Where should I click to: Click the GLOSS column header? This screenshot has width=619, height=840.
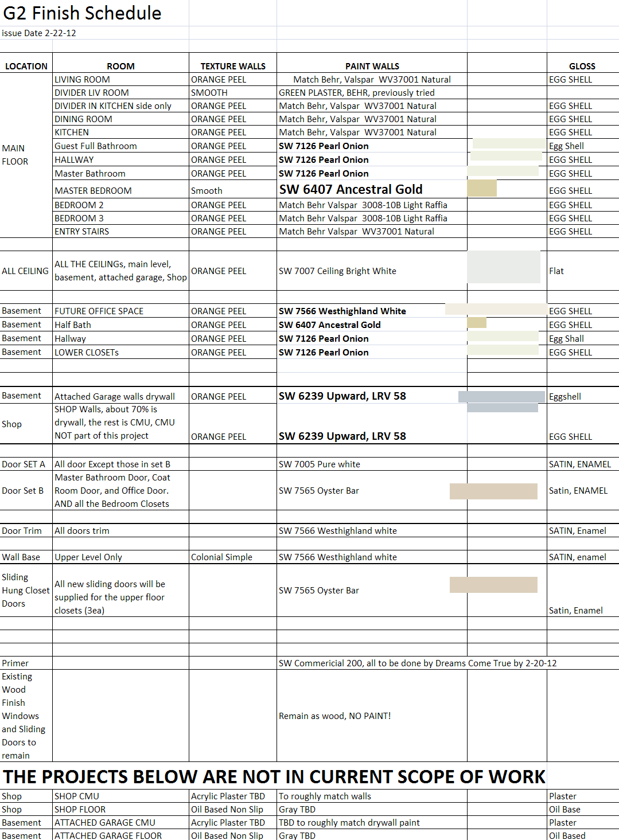(582, 66)
